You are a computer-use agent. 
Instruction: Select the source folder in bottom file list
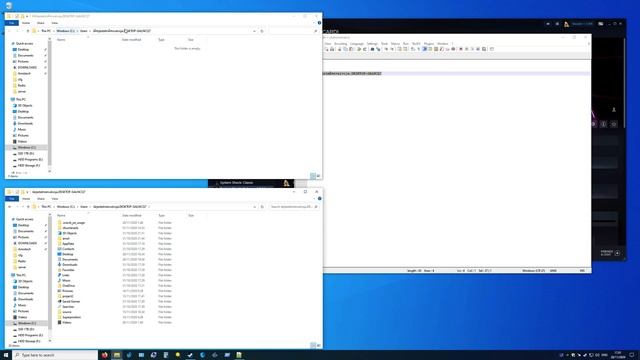[67, 312]
